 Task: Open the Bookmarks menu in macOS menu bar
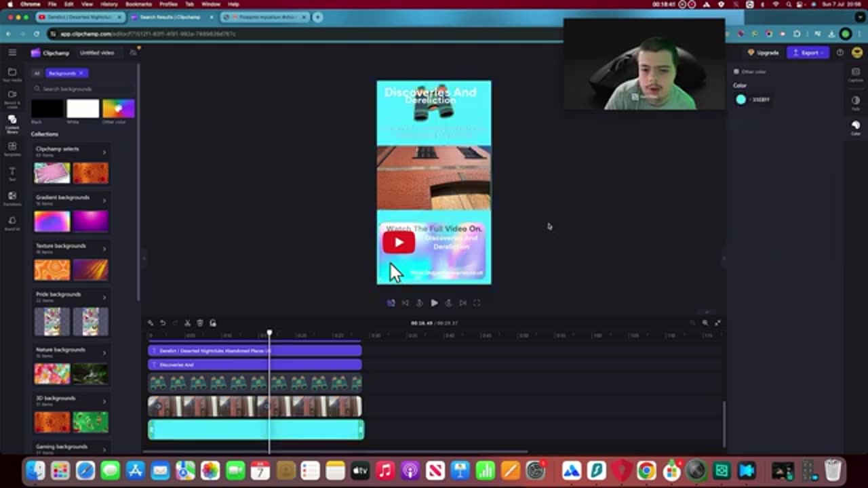(x=138, y=4)
